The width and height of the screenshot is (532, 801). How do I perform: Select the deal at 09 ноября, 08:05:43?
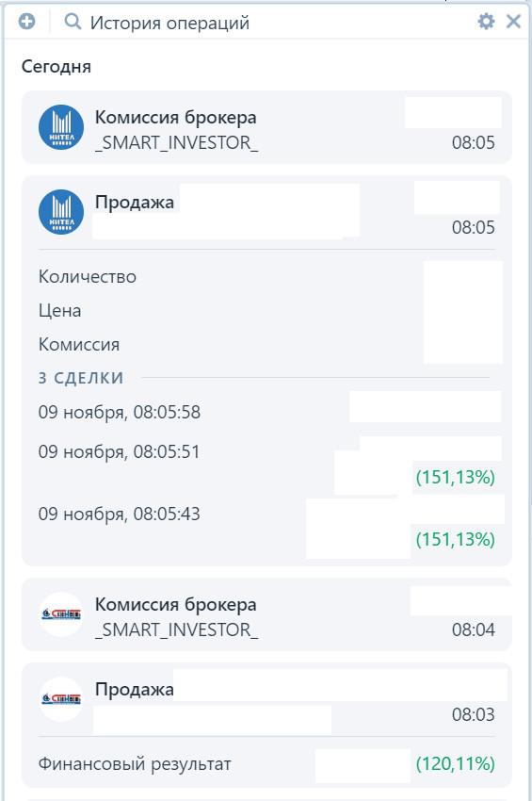(266, 526)
